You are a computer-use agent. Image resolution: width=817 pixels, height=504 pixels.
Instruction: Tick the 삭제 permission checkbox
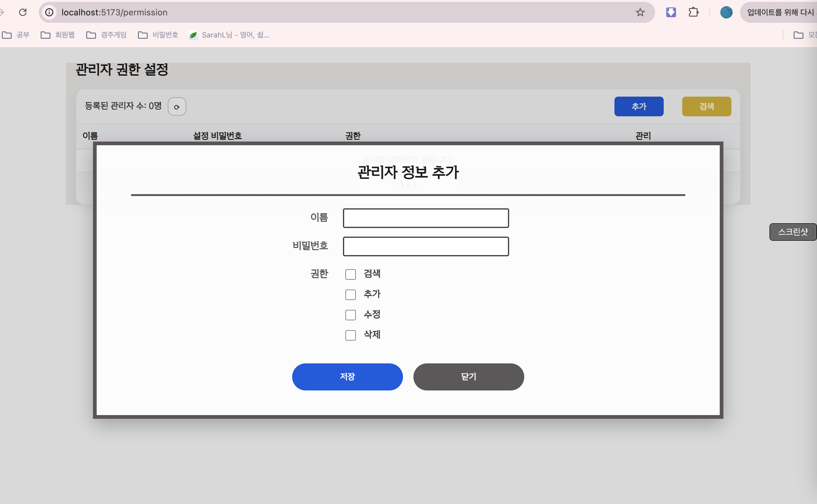point(351,335)
